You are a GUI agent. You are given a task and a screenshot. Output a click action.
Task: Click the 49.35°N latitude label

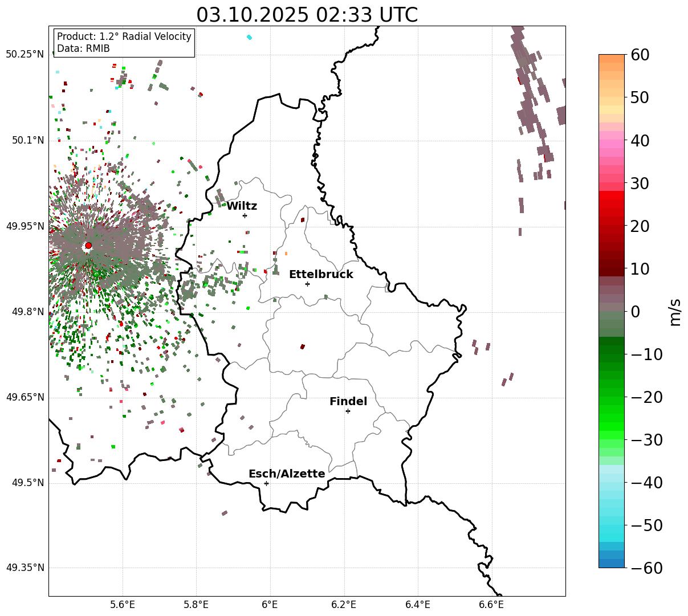(25, 568)
